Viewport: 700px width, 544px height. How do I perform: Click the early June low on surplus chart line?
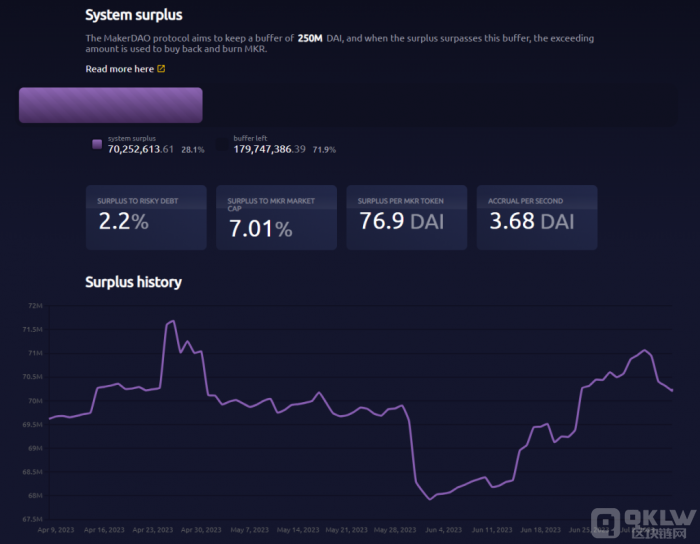pyautogui.click(x=430, y=499)
